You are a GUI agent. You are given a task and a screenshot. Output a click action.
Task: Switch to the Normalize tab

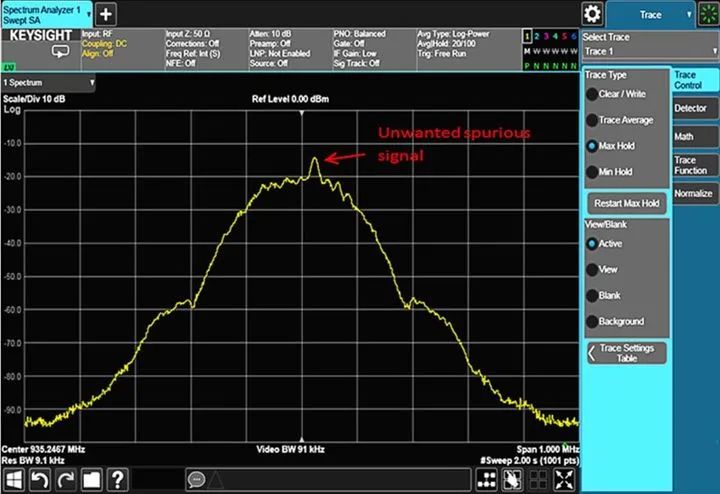[695, 193]
